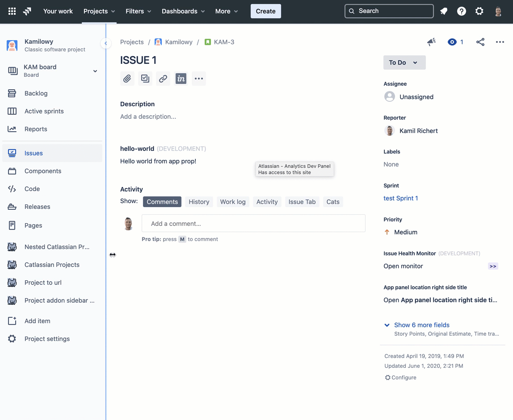Open more actions next to the issue icons

198,78
